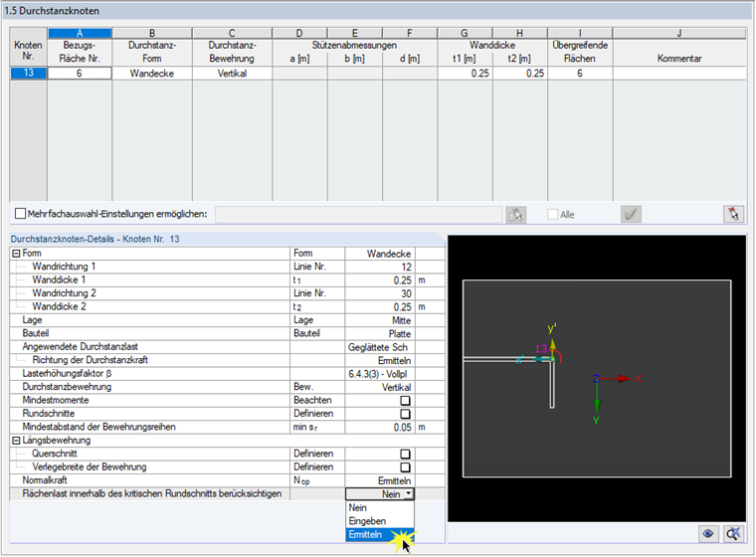The image size is (756, 557).
Task: Click the Übergreifende Flächen cell 6
Action: coord(580,74)
